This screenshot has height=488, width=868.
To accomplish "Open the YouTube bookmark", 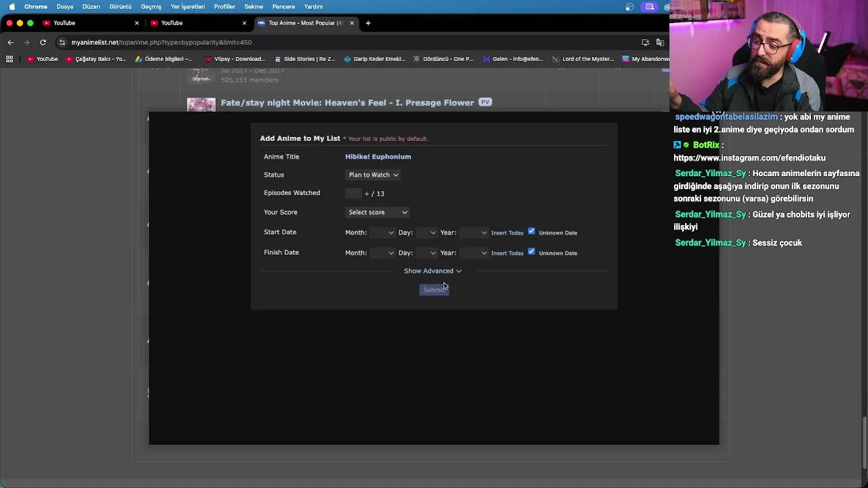I will click(42, 59).
